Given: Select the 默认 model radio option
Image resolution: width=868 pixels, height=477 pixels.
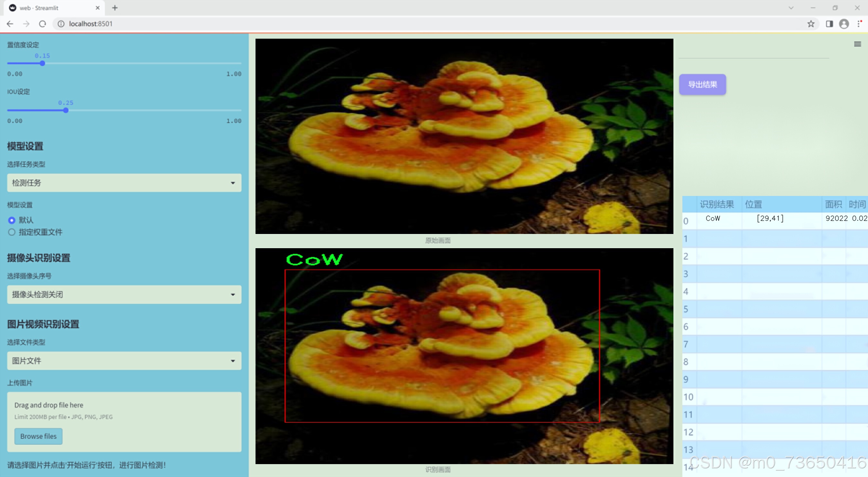Looking at the screenshot, I should 12,220.
